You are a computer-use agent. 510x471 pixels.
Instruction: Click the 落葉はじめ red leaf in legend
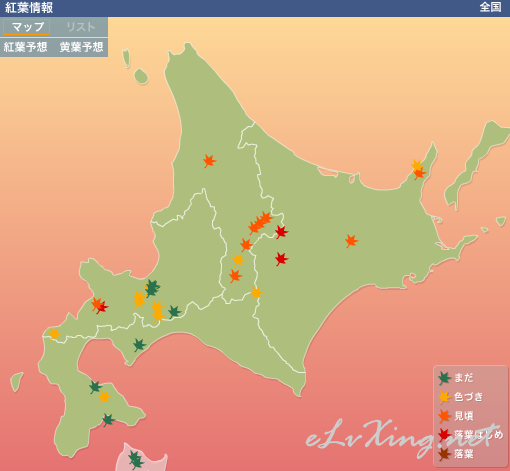(444, 435)
